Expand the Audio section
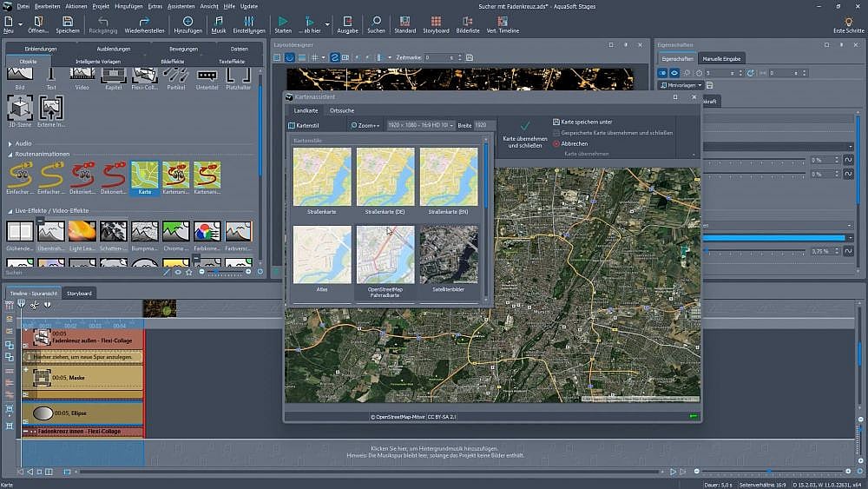The width and height of the screenshot is (868, 489). click(x=10, y=143)
